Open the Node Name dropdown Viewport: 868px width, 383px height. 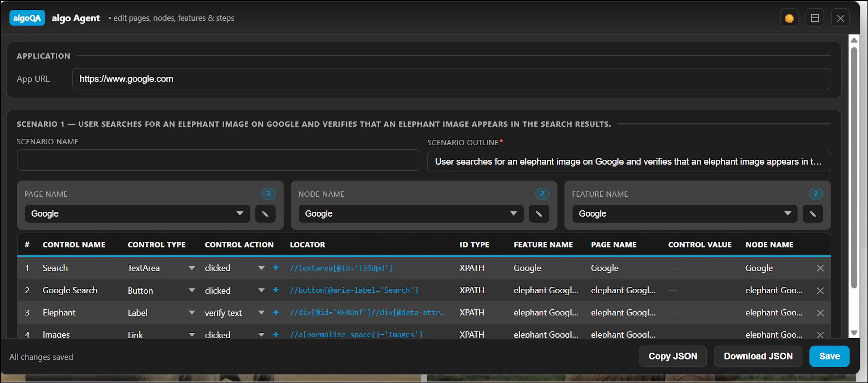tap(411, 214)
